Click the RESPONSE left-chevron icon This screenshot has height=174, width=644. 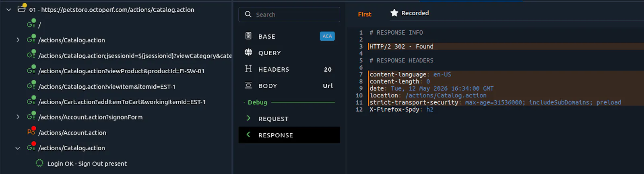248,135
